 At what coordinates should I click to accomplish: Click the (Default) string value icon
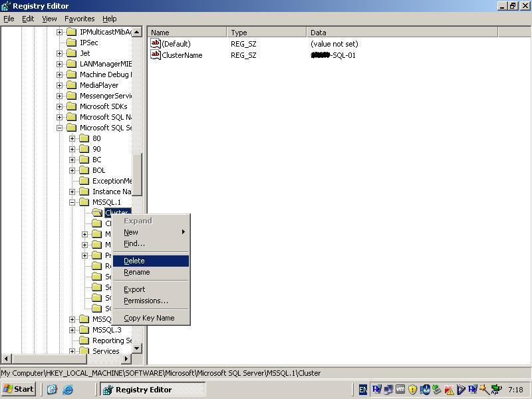tap(156, 43)
